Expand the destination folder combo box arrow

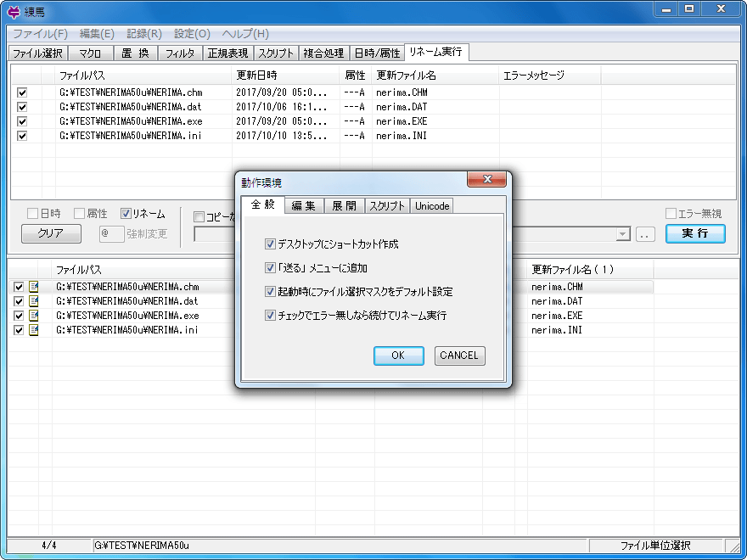[623, 234]
